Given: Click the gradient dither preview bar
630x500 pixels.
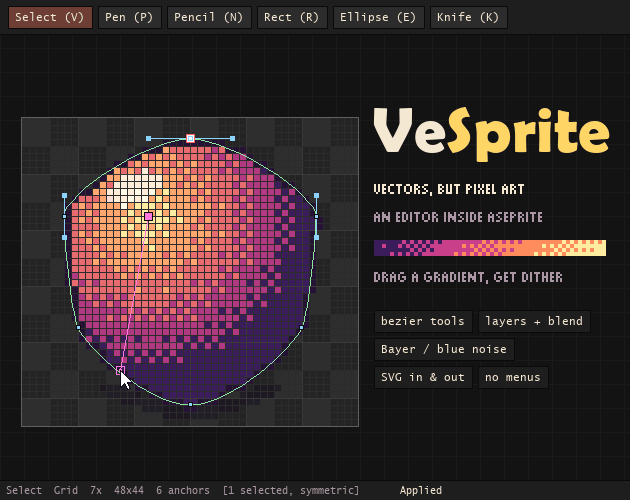Looking at the screenshot, I should tap(490, 248).
